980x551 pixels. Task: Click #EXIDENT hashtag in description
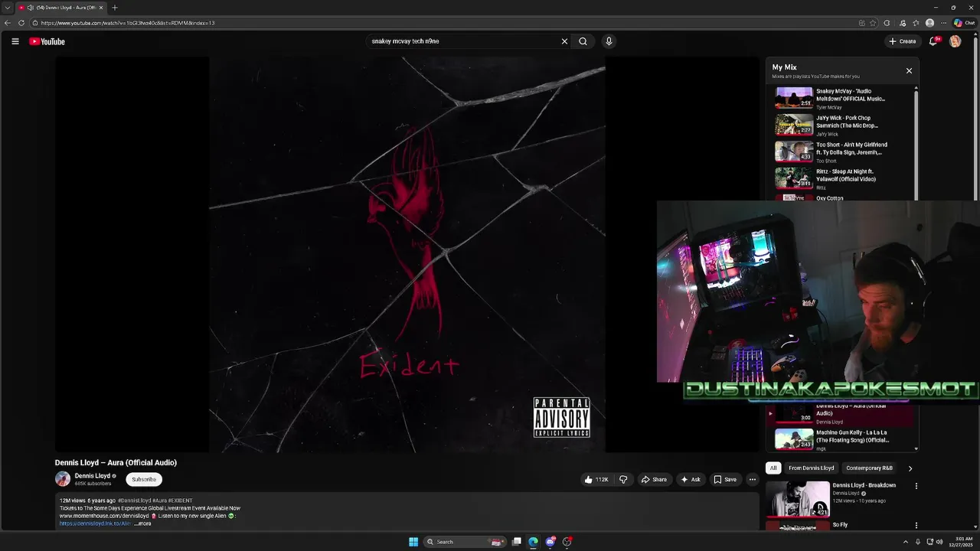click(181, 500)
